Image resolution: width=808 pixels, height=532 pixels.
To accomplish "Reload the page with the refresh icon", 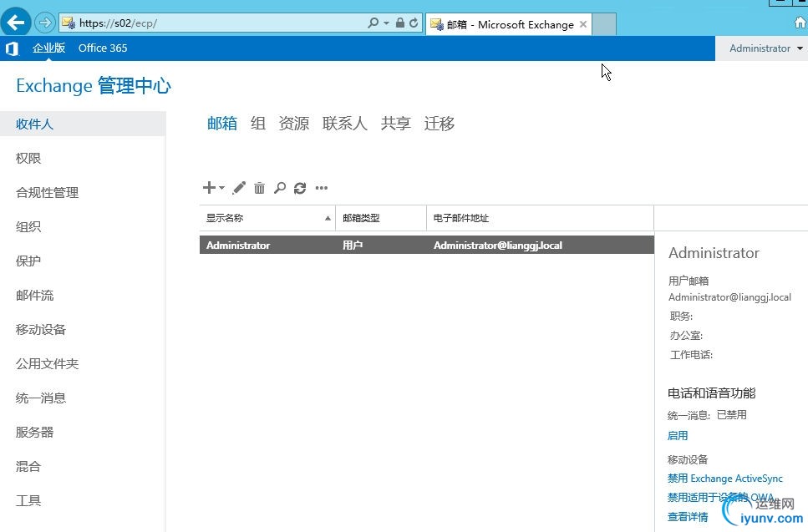I will pyautogui.click(x=414, y=23).
